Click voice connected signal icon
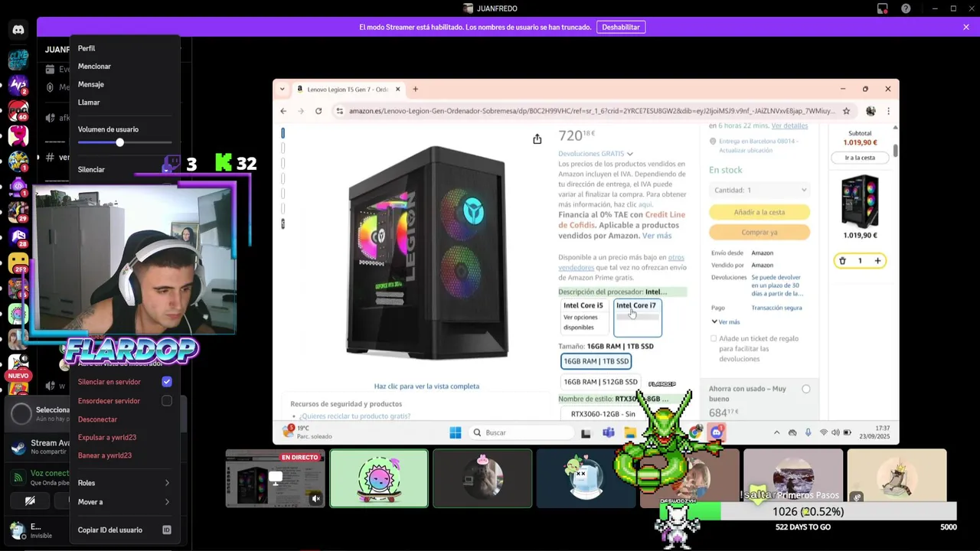The width and height of the screenshot is (980, 551). 18,478
